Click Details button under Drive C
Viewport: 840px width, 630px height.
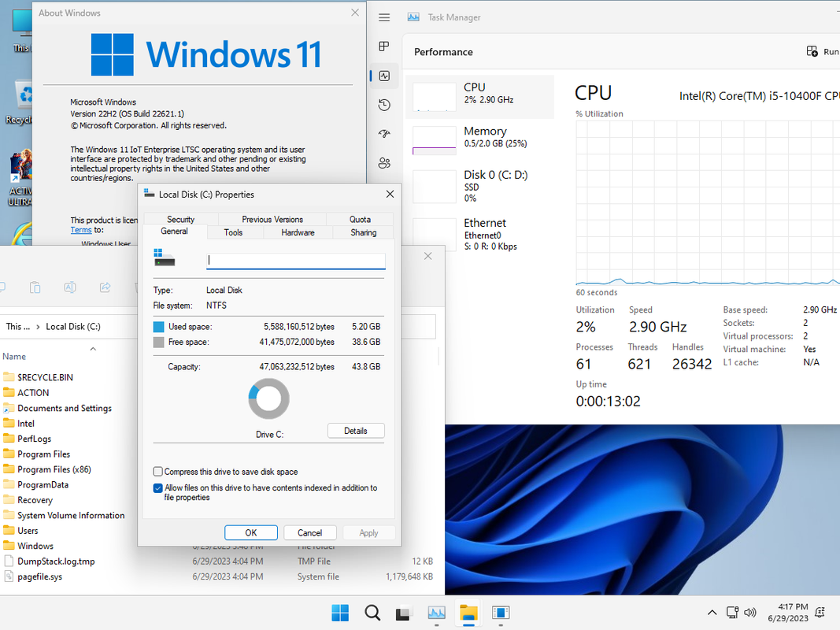(356, 431)
